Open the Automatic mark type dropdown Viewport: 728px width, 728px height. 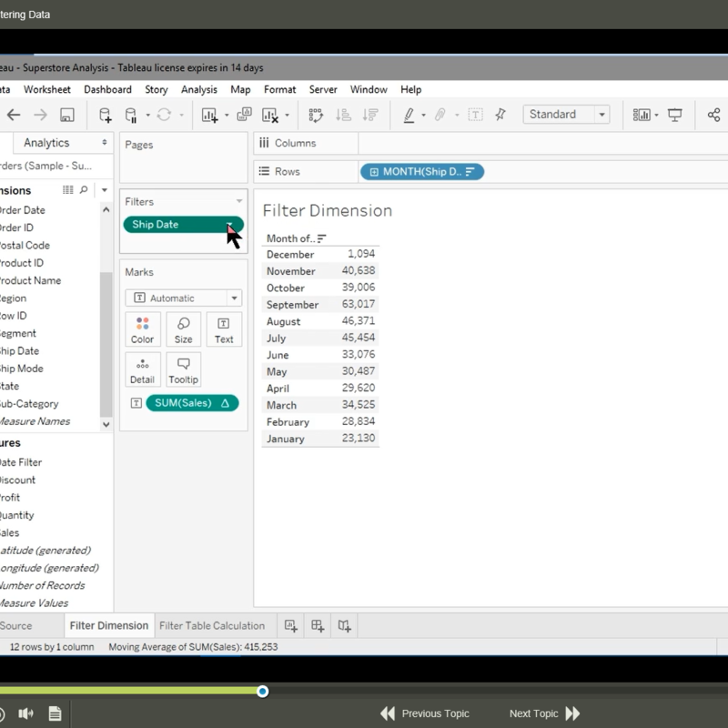coord(234,298)
